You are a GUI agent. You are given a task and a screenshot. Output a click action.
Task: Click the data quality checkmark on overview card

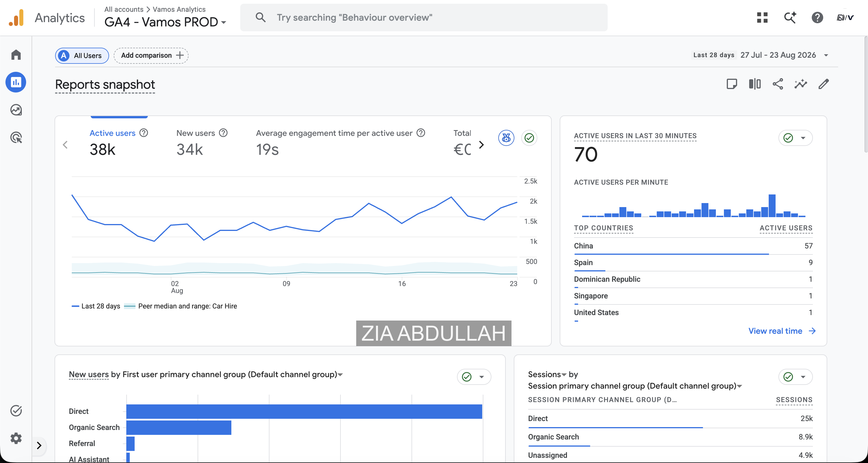pos(529,138)
